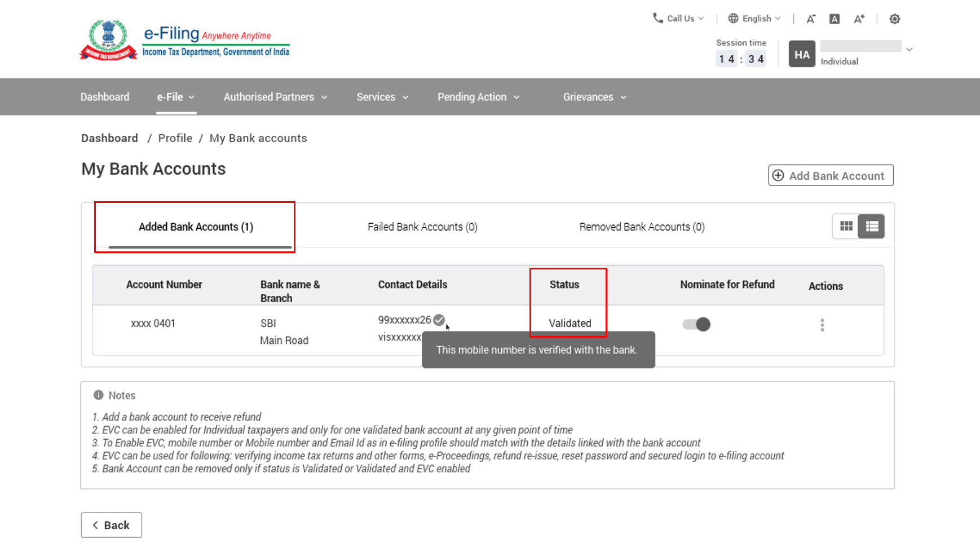Select the Removed Bank Accounts tab
This screenshot has width=980, height=558.
tap(642, 227)
